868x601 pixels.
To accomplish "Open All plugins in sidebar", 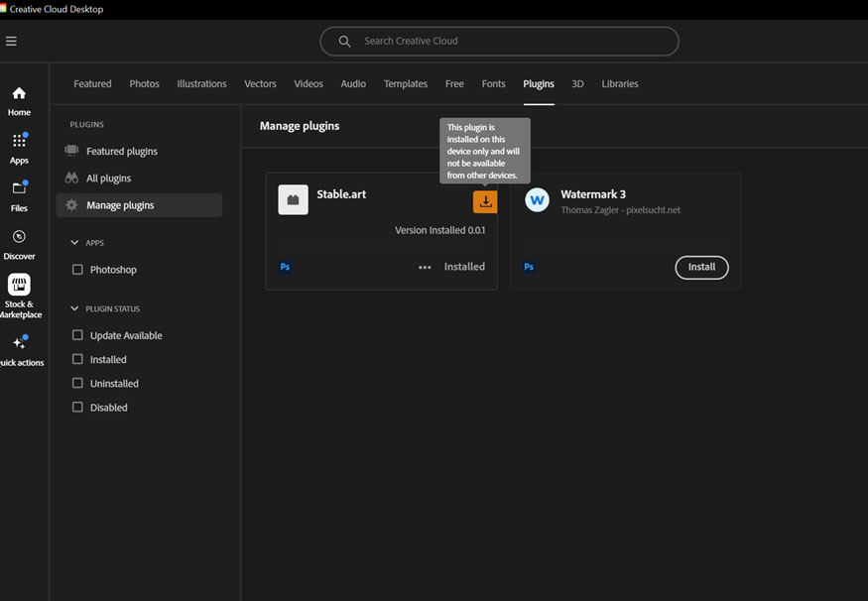I will [x=108, y=179].
